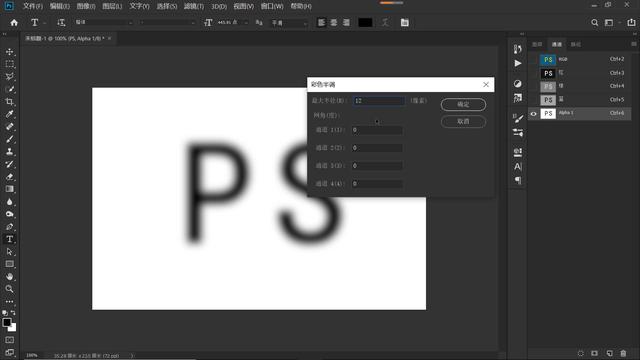The height and width of the screenshot is (360, 640).
Task: Select the Eraser tool
Action: pos(9,177)
